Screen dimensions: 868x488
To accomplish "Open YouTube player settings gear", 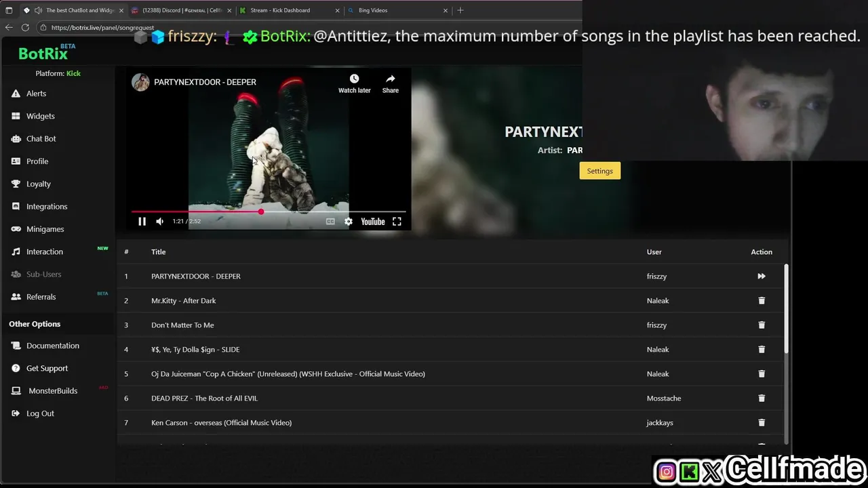I will [x=349, y=222].
